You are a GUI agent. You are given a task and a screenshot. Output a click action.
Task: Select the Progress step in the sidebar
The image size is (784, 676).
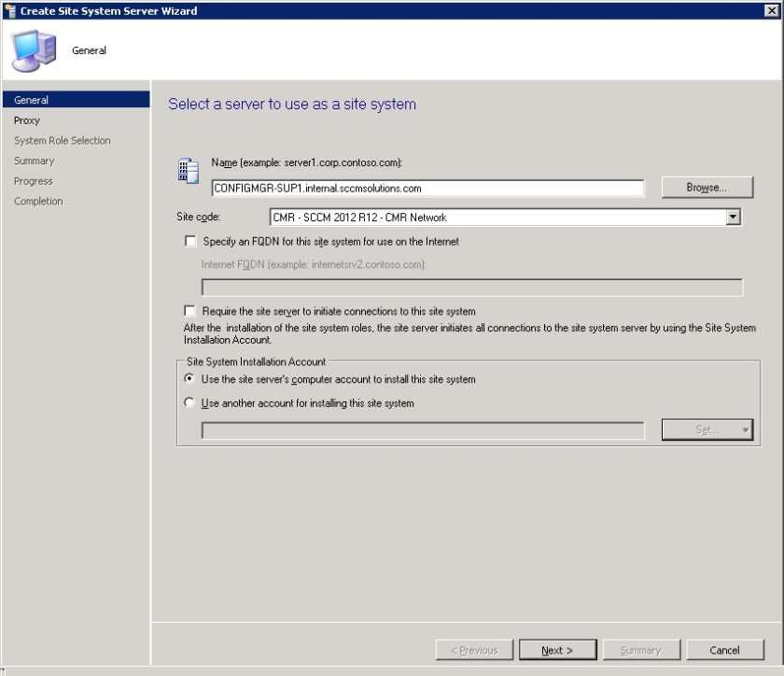[x=34, y=180]
